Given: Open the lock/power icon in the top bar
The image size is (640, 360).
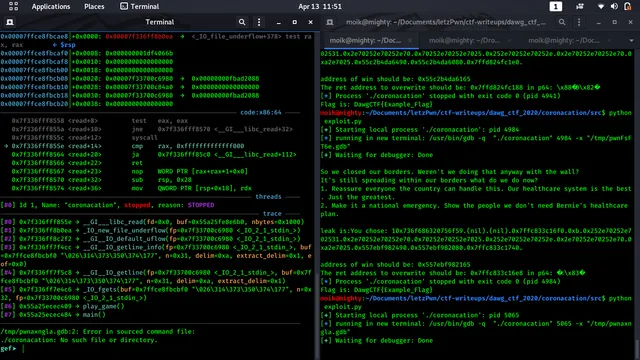Looking at the screenshot, I should [628, 7].
